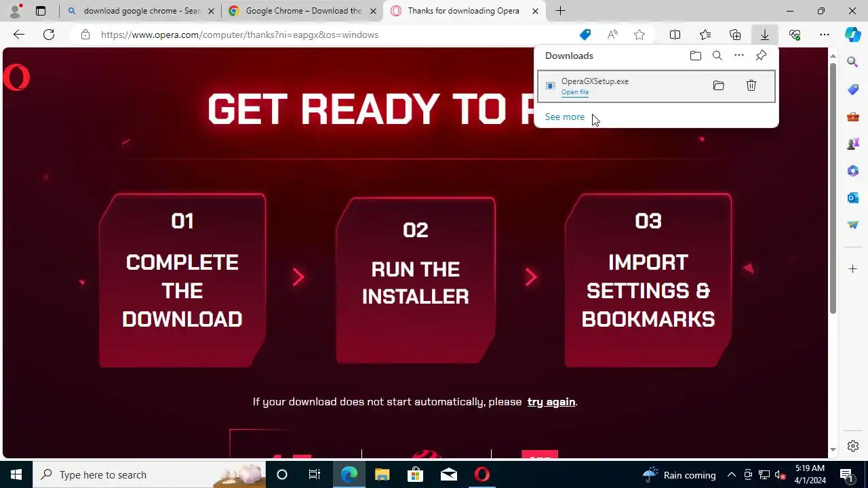Open split screen view
Image resolution: width=868 pixels, height=488 pixels.
pyautogui.click(x=675, y=35)
